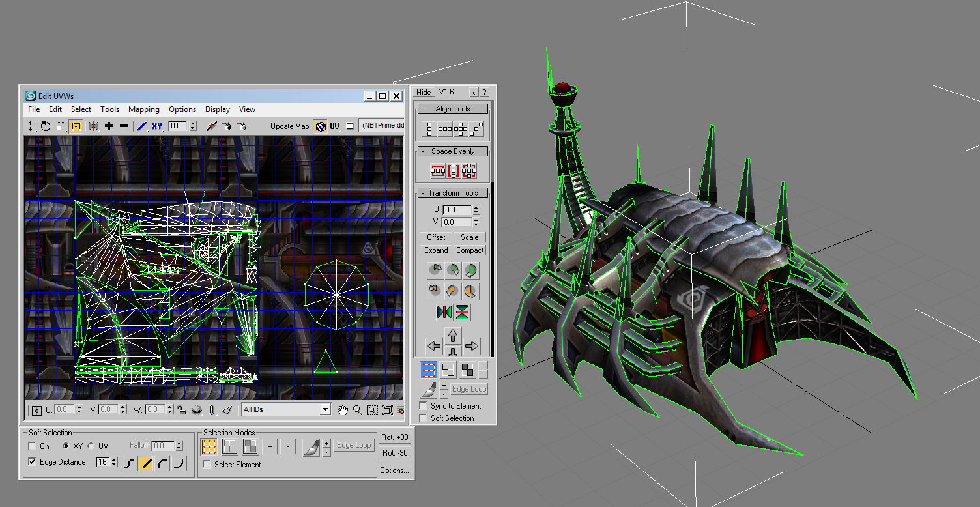The width and height of the screenshot is (980, 507).
Task: Check the Sync to Element checkbox
Action: click(x=424, y=406)
